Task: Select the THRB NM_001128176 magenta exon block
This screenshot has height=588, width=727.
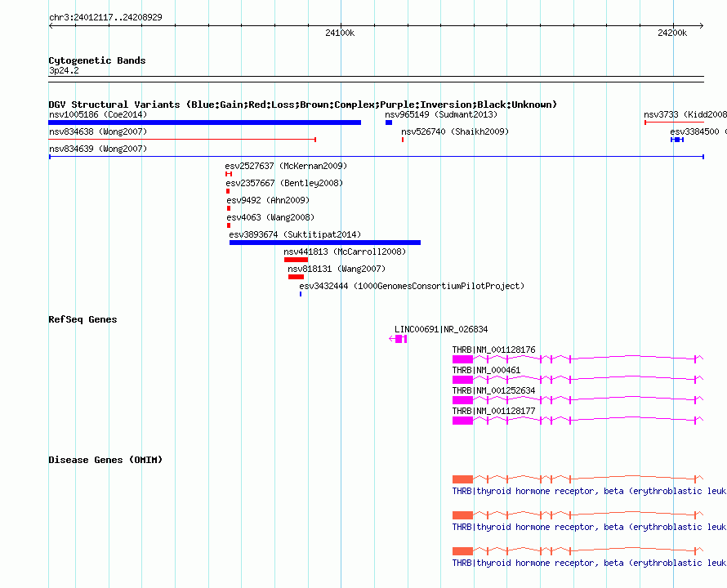Action: point(462,359)
